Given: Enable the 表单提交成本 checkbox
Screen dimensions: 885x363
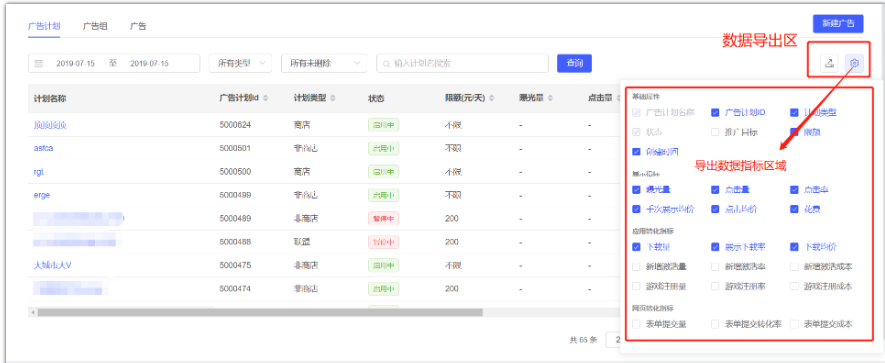Looking at the screenshot, I should click(794, 324).
